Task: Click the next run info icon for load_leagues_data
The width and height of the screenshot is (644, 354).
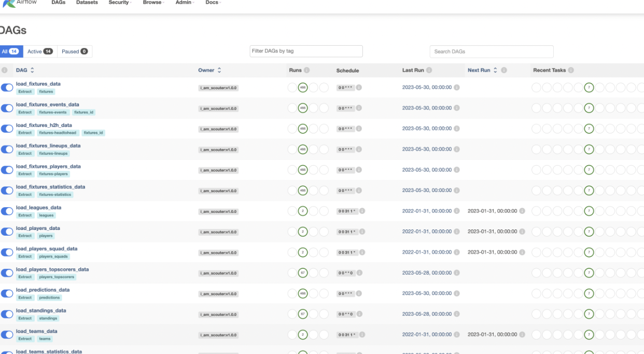Action: tap(522, 211)
